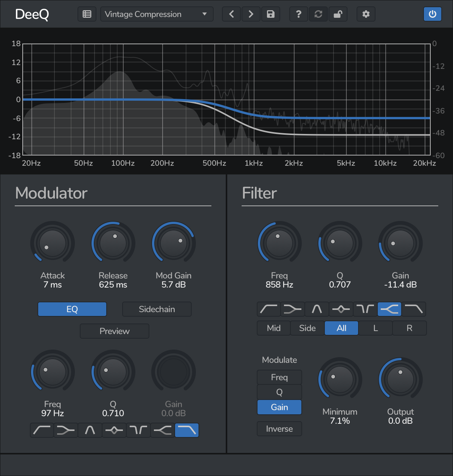The image size is (453, 476).
Task: Click the Mod Gain knob
Action: (x=174, y=243)
